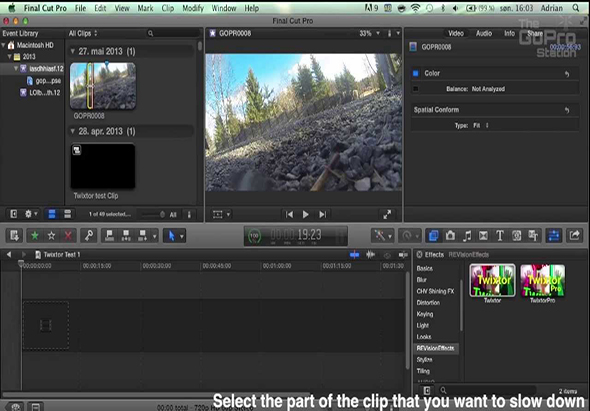Open the viewer 33% zoom dropdown

(x=369, y=33)
